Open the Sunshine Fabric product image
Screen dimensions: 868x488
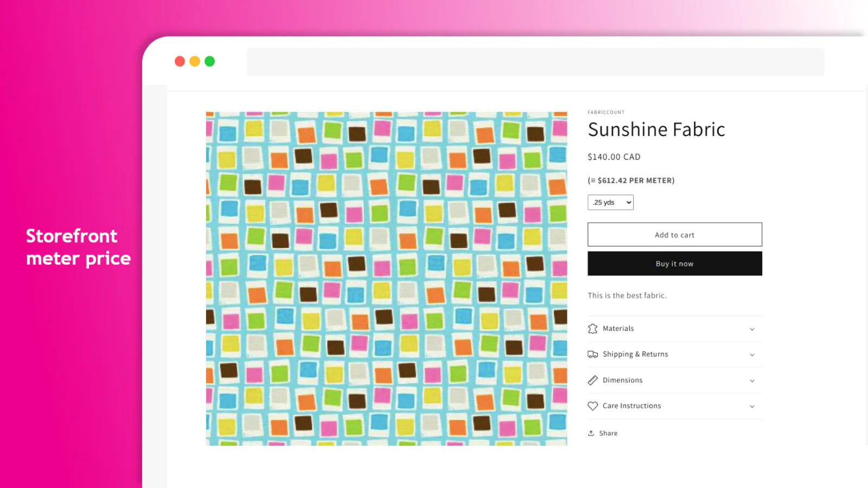tap(386, 279)
